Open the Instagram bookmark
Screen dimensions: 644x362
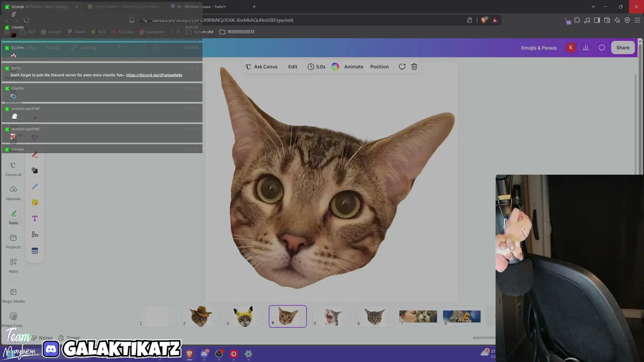151,32
